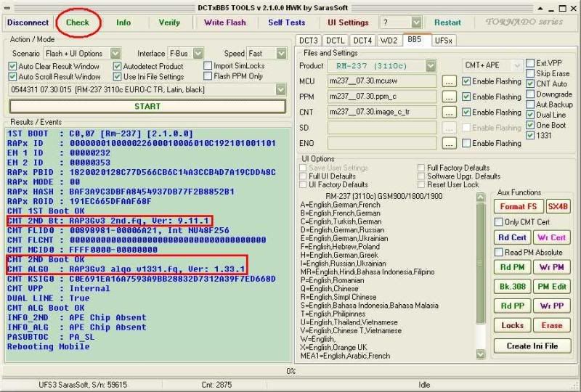Click the PM Edit button
The image size is (581, 392).
(x=552, y=287)
